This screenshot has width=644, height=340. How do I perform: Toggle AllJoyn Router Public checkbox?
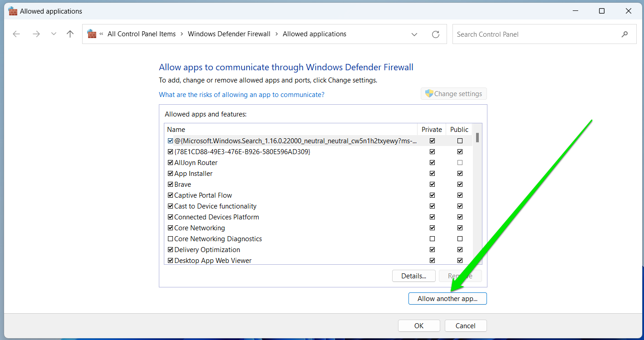coord(460,163)
